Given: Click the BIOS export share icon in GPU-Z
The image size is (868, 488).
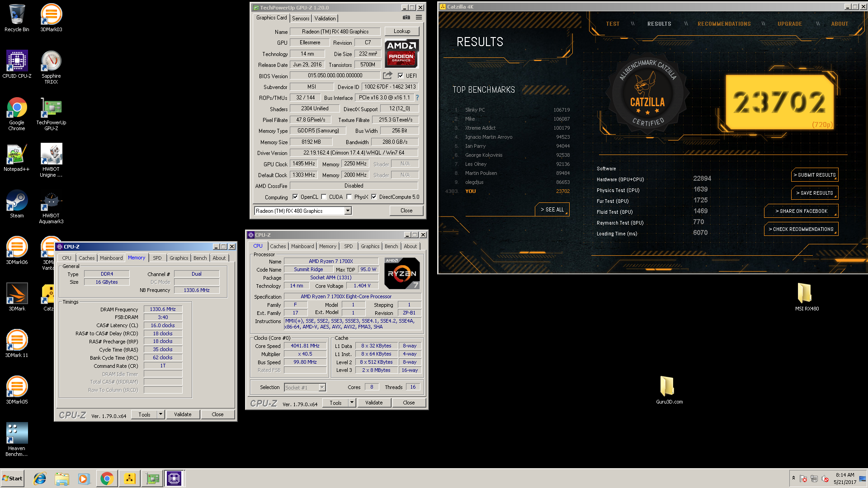Looking at the screenshot, I should [388, 75].
